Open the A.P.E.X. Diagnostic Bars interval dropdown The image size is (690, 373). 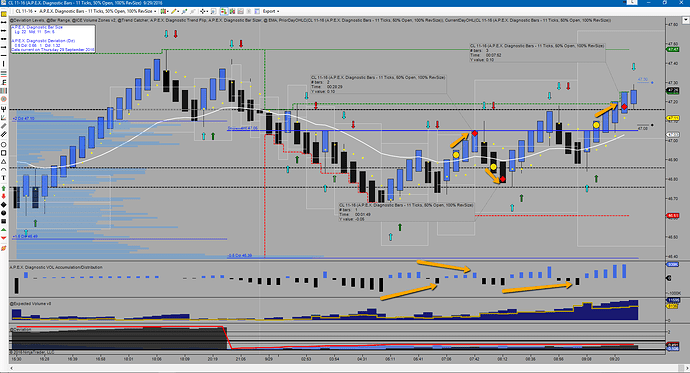98,11
